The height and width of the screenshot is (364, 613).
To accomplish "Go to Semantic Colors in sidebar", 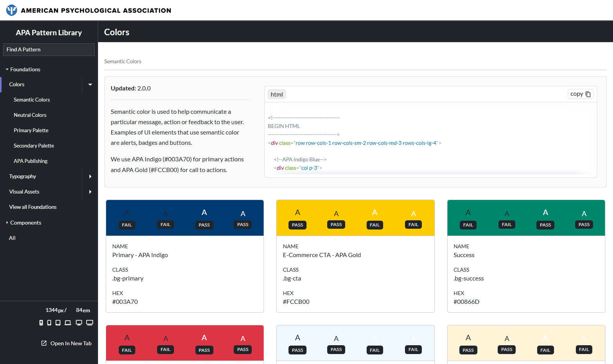I will click(32, 100).
